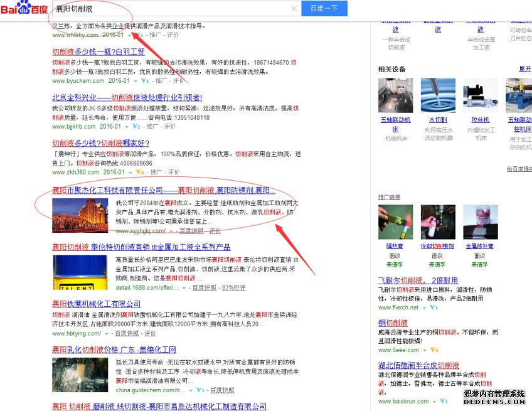Click 美德孚 under the 隔热膏 item
This screenshot has height=411, width=532.
[x=395, y=265]
